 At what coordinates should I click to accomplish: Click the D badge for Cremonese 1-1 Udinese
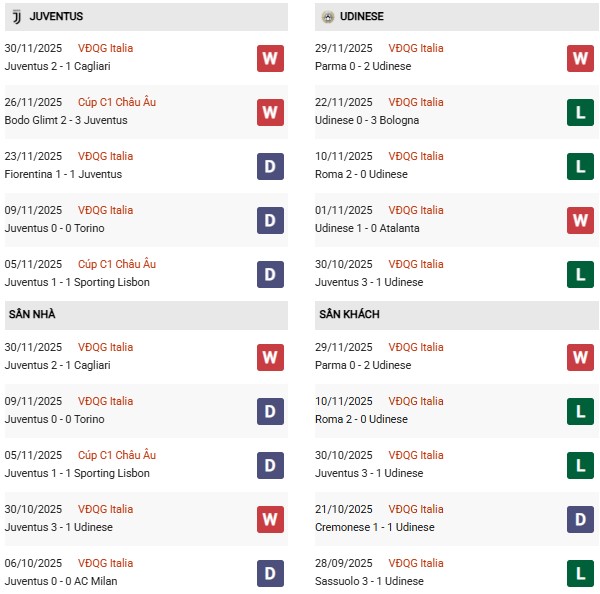pos(580,519)
